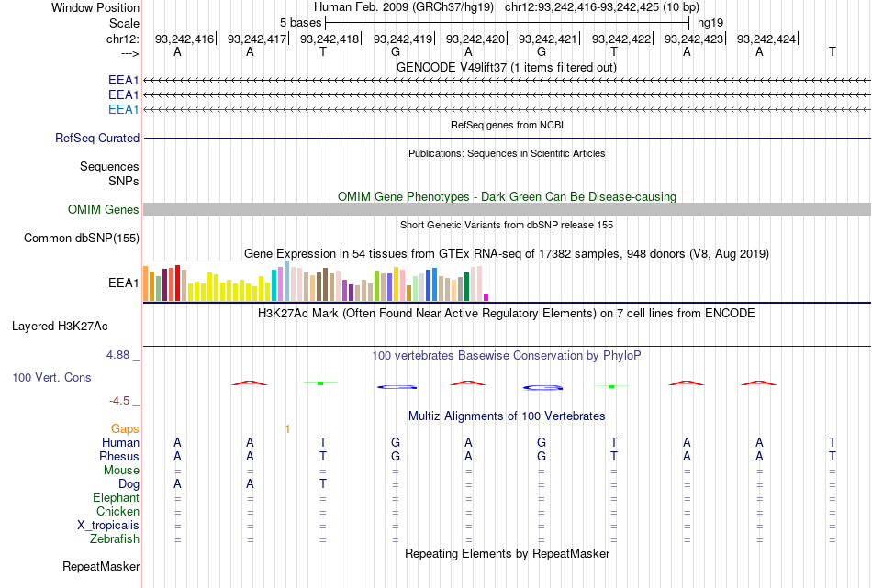Select the Zebrafish species label
Viewport: 872px width, 588px height.
tap(115, 539)
